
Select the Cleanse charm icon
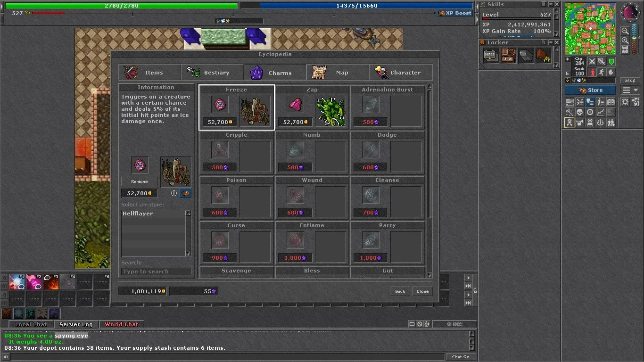tap(371, 195)
